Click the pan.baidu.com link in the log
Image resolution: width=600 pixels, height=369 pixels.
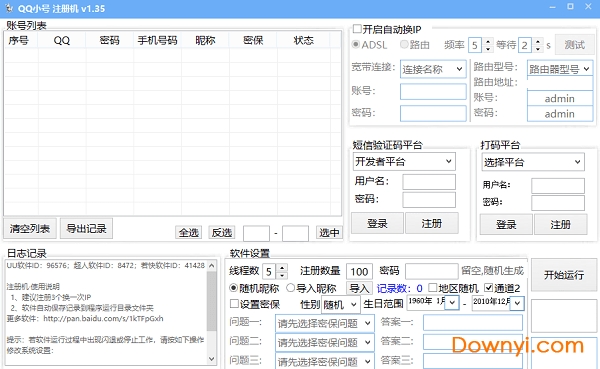103,318
